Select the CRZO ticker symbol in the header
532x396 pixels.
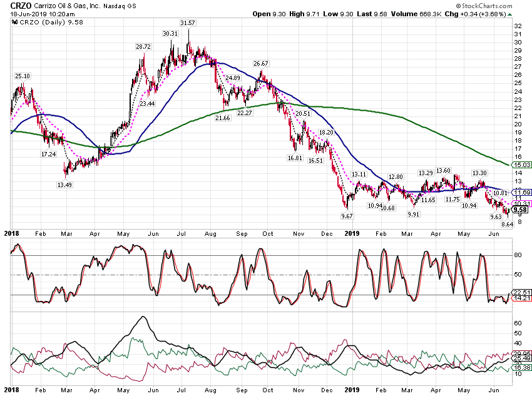pyautogui.click(x=21, y=6)
